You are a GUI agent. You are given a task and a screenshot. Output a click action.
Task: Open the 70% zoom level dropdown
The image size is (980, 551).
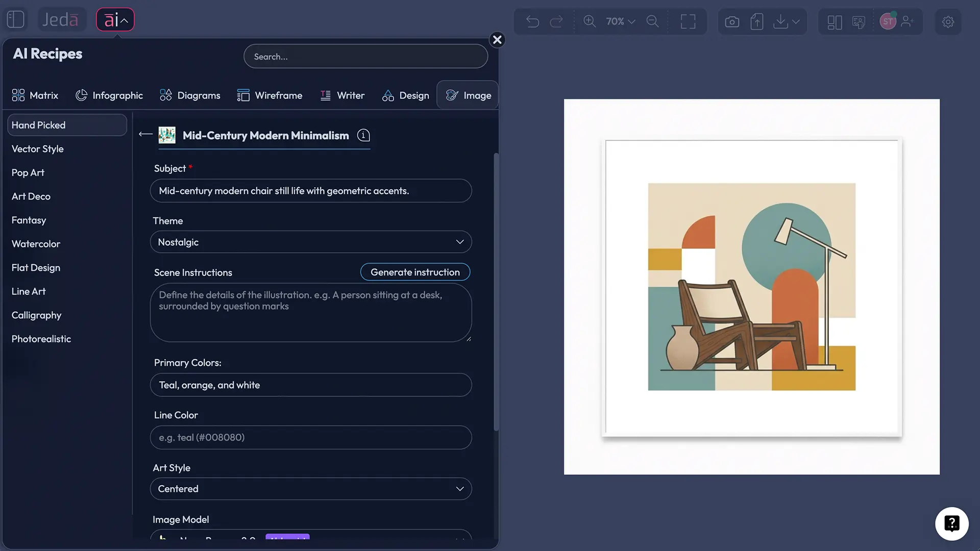620,21
